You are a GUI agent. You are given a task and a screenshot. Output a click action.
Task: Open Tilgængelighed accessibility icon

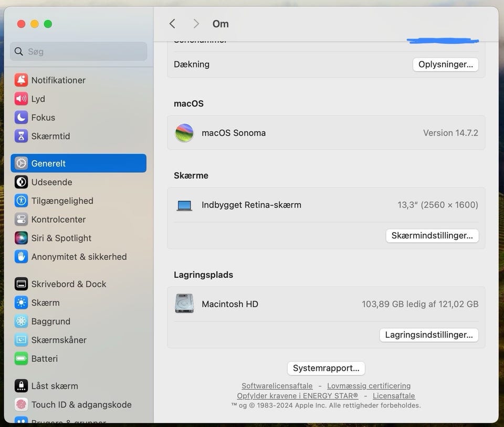21,201
